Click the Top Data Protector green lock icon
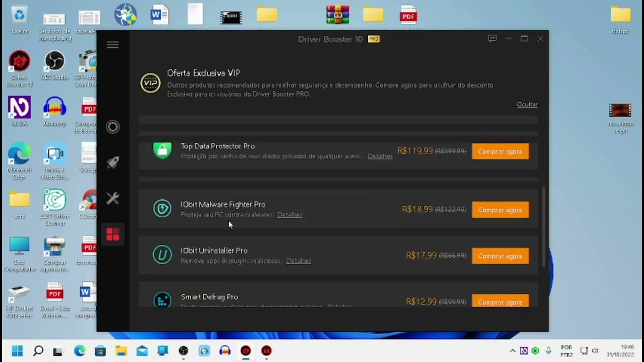Screen dimensions: 644x362 tap(162, 150)
